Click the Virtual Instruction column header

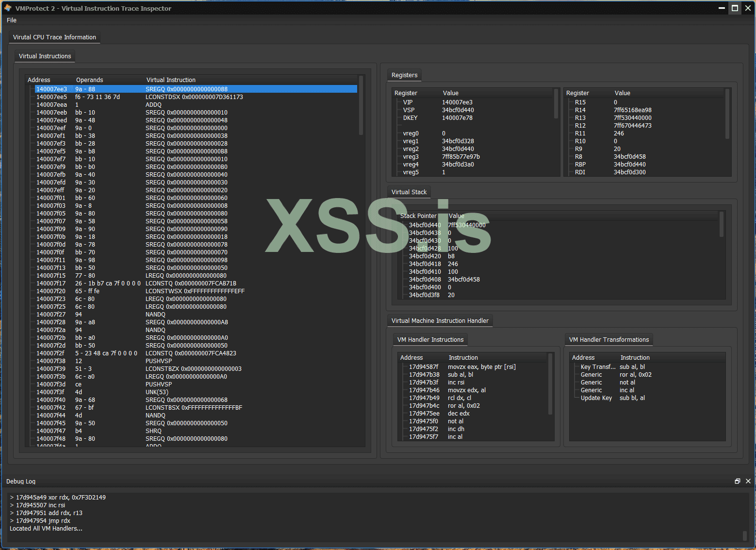pos(171,80)
